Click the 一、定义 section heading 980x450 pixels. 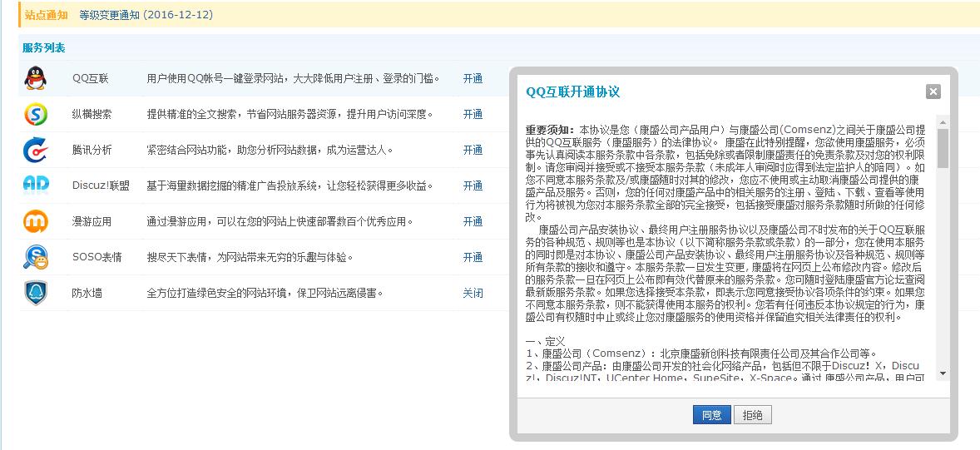point(545,341)
